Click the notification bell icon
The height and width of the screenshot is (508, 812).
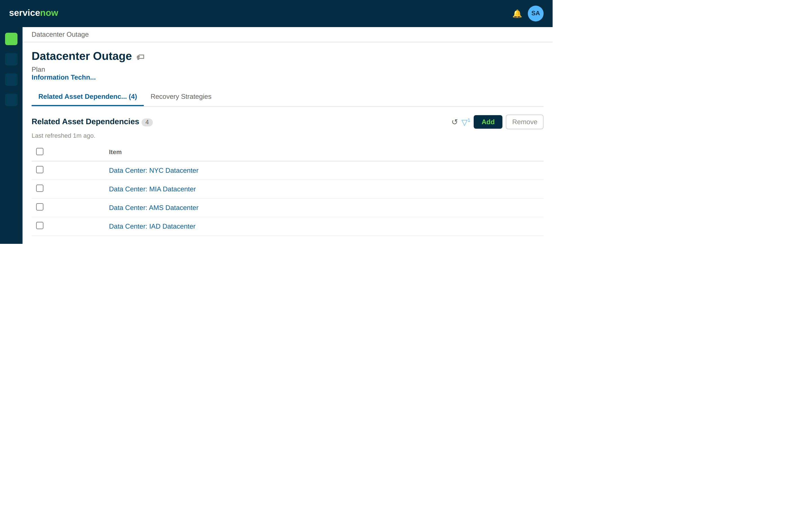[517, 14]
